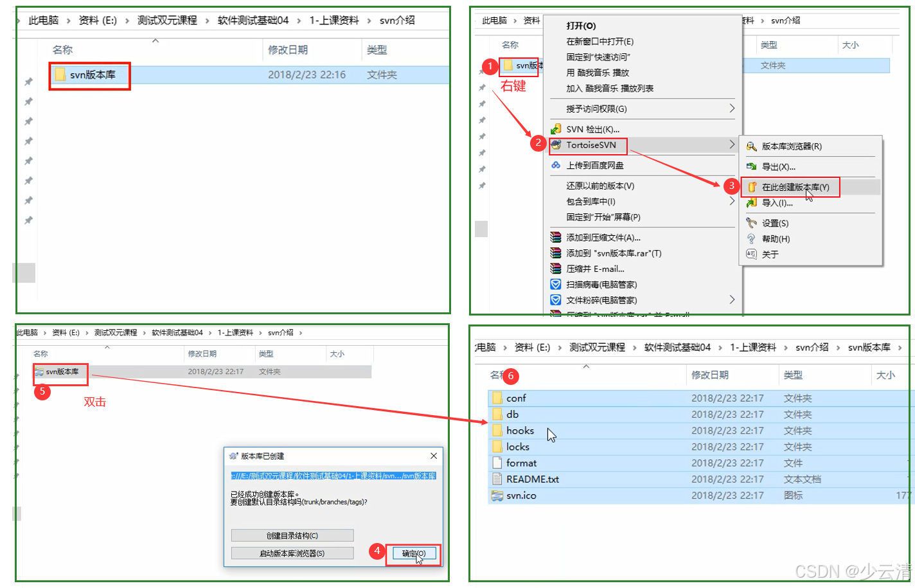915x588 pixels.
Task: Click 修改日期 column header in conf/db folder window
Action: [709, 375]
